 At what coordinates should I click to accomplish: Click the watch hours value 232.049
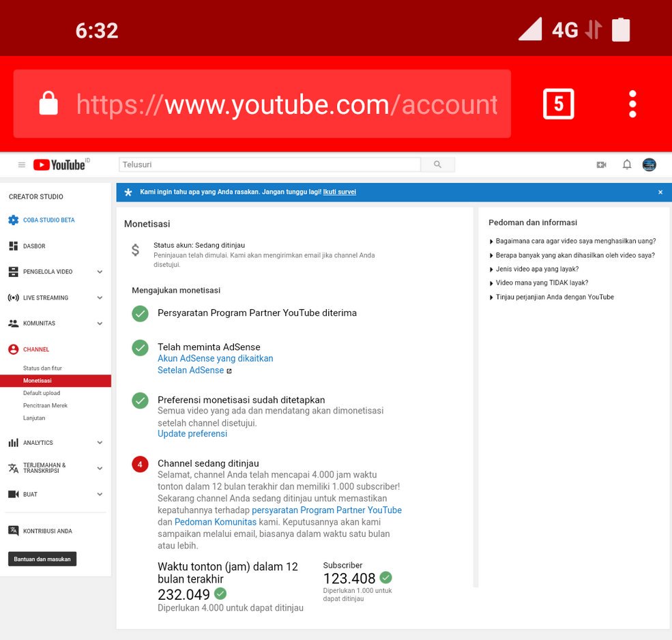[184, 594]
